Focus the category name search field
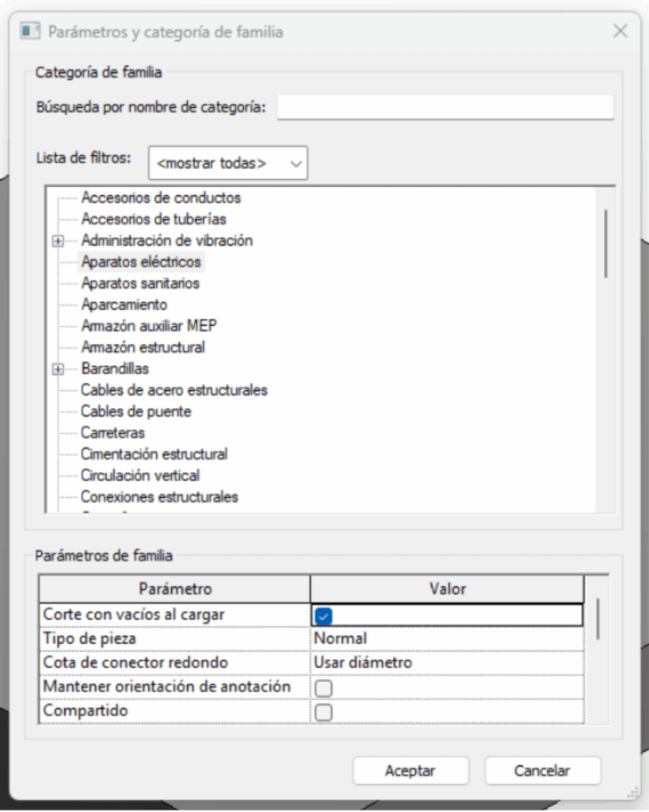 (x=445, y=107)
